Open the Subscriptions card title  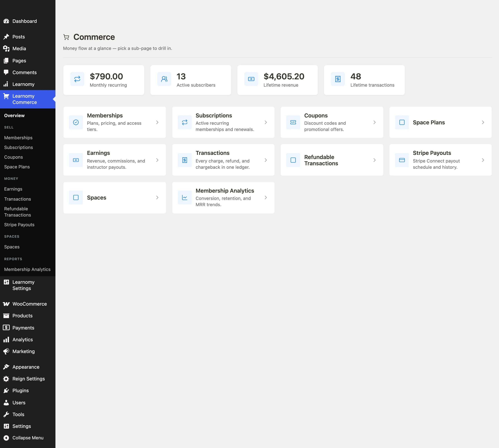(214, 115)
